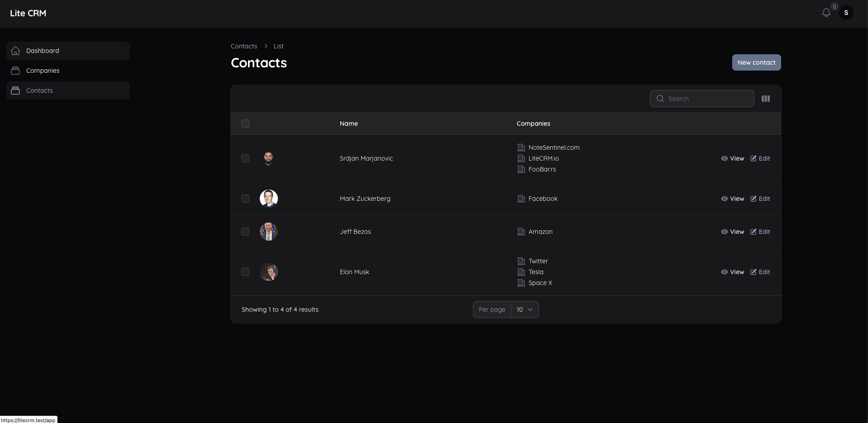
Task: Click the magnifier icon in the search bar
Action: [660, 98]
